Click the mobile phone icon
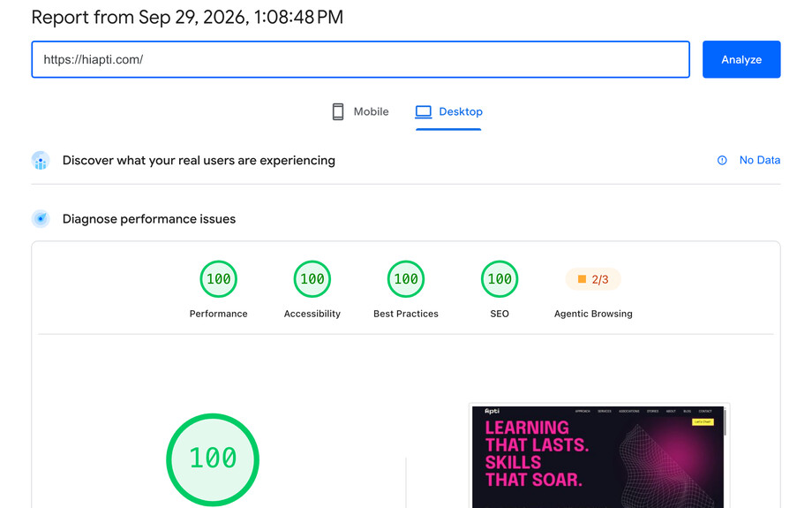 click(x=338, y=112)
